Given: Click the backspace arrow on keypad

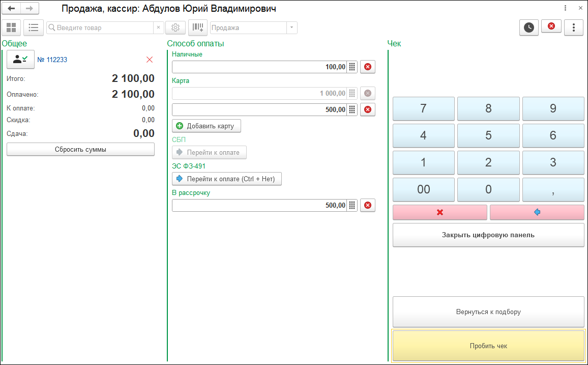Looking at the screenshot, I should click(537, 212).
